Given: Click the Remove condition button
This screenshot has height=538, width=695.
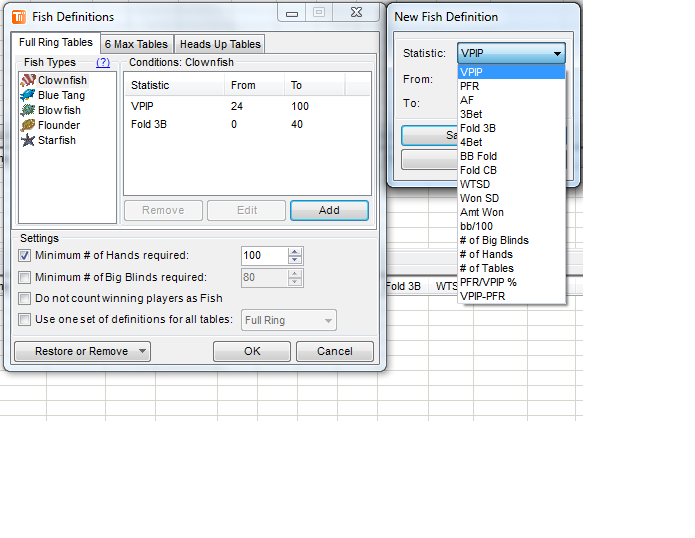Looking at the screenshot, I should pos(163,211).
